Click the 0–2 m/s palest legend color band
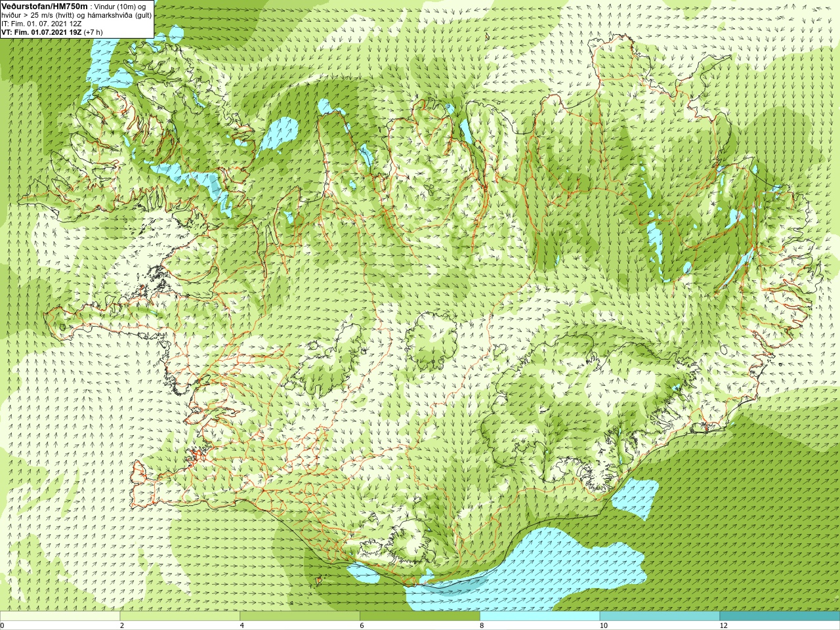Image resolution: width=840 pixels, height=630 pixels. 60,616
